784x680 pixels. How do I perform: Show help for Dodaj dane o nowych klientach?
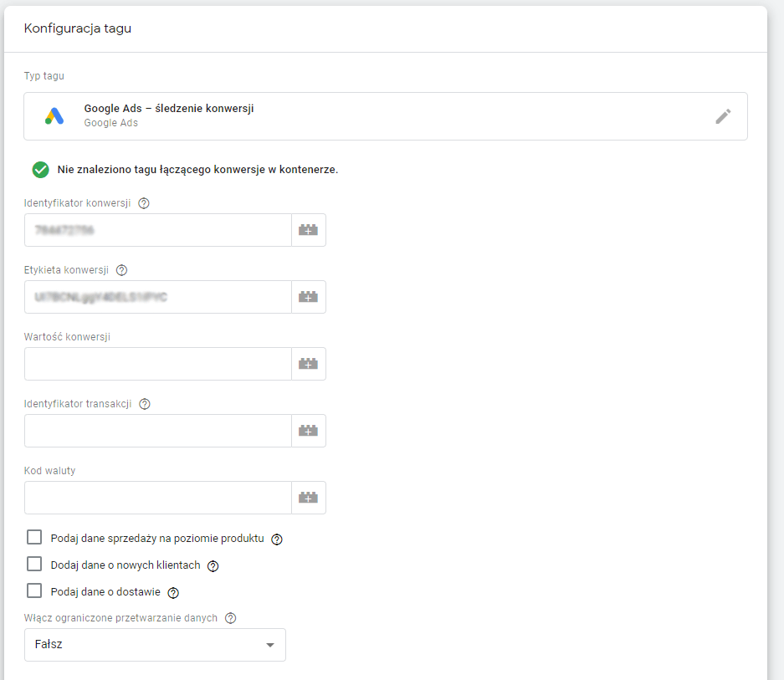click(x=213, y=566)
